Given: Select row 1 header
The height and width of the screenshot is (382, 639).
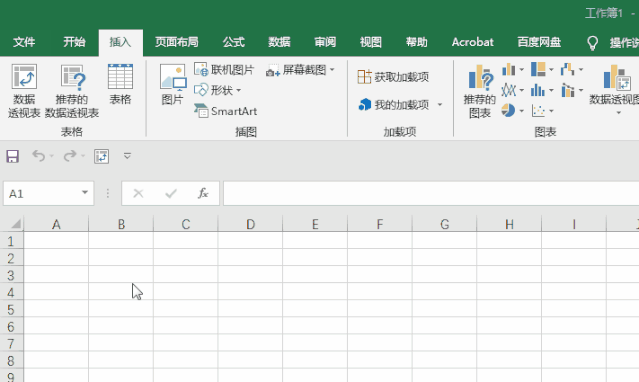Looking at the screenshot, I should click(11, 241).
